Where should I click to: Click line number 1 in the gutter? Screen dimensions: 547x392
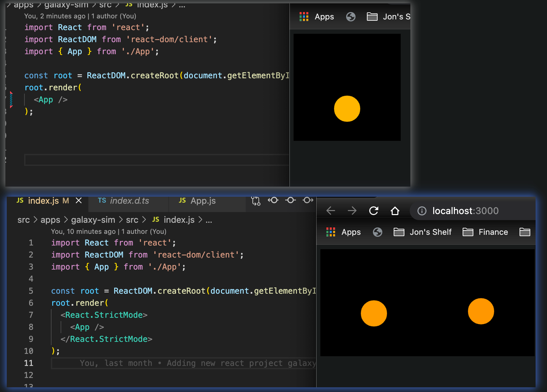31,243
